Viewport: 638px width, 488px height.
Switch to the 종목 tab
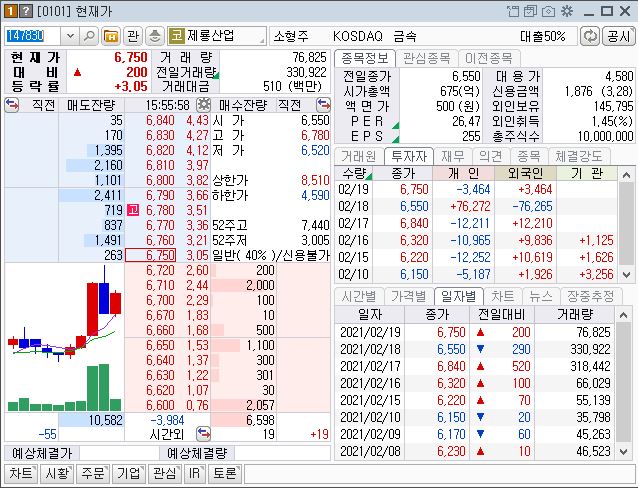pyautogui.click(x=529, y=156)
